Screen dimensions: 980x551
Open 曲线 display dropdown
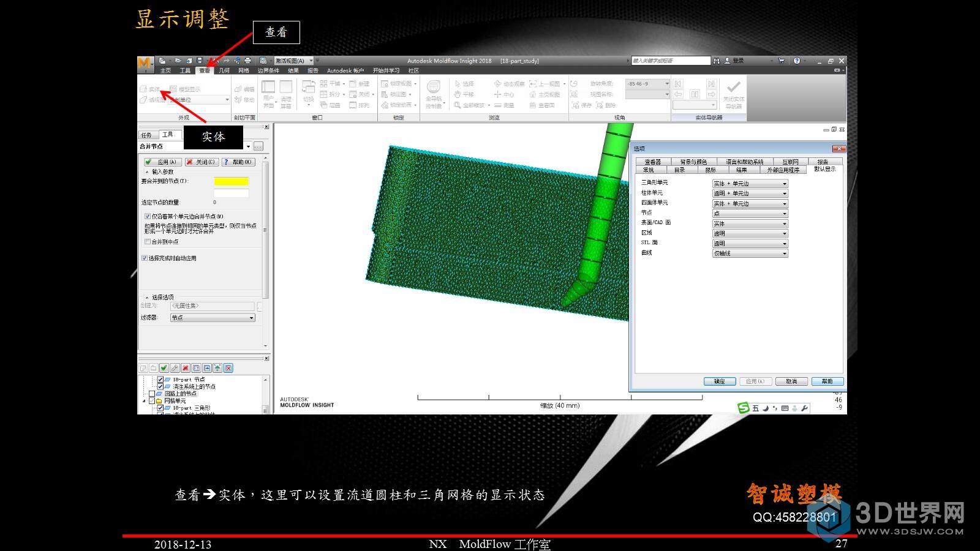click(x=750, y=253)
